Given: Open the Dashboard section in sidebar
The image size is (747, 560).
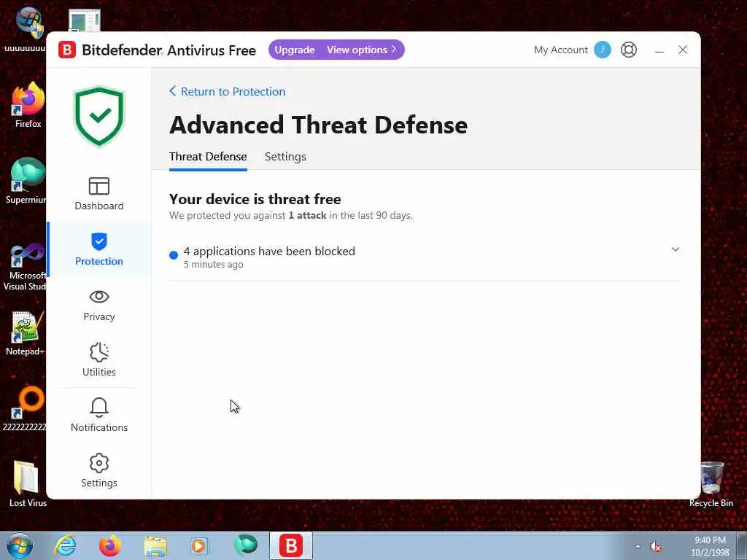Looking at the screenshot, I should coord(99,194).
